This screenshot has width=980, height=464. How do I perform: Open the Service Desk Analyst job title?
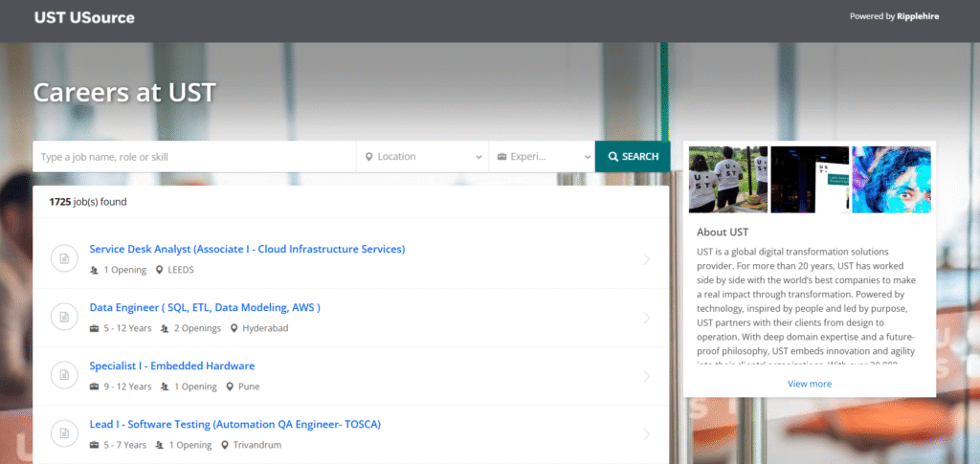pyautogui.click(x=247, y=249)
